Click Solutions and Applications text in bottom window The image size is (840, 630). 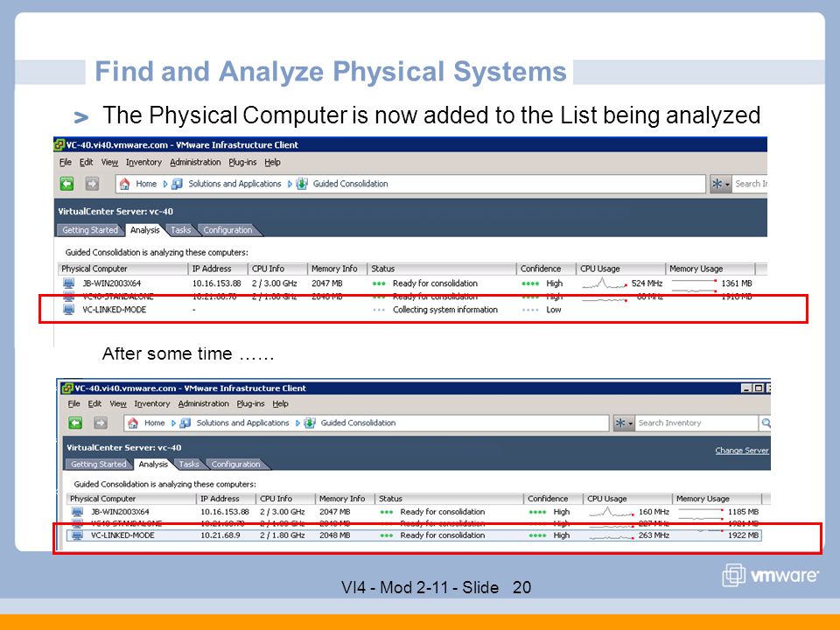click(242, 423)
